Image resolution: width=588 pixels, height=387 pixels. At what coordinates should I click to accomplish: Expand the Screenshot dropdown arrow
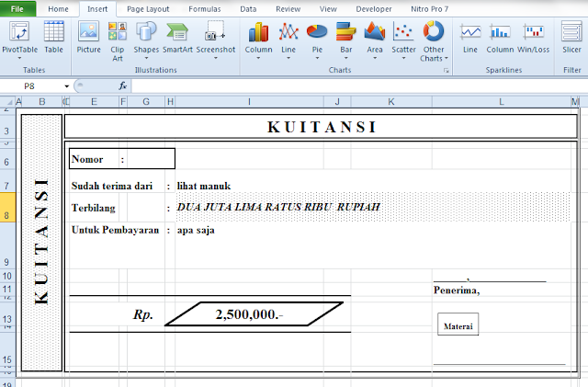point(216,58)
